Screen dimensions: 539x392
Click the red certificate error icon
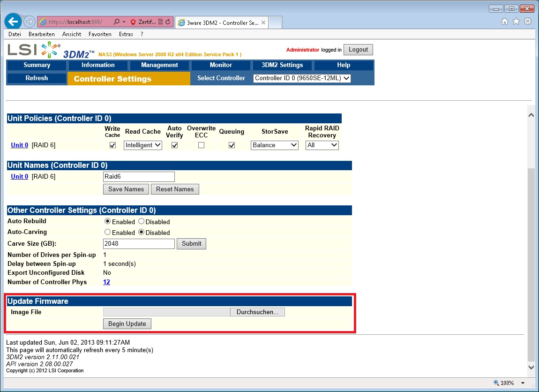pyautogui.click(x=133, y=22)
